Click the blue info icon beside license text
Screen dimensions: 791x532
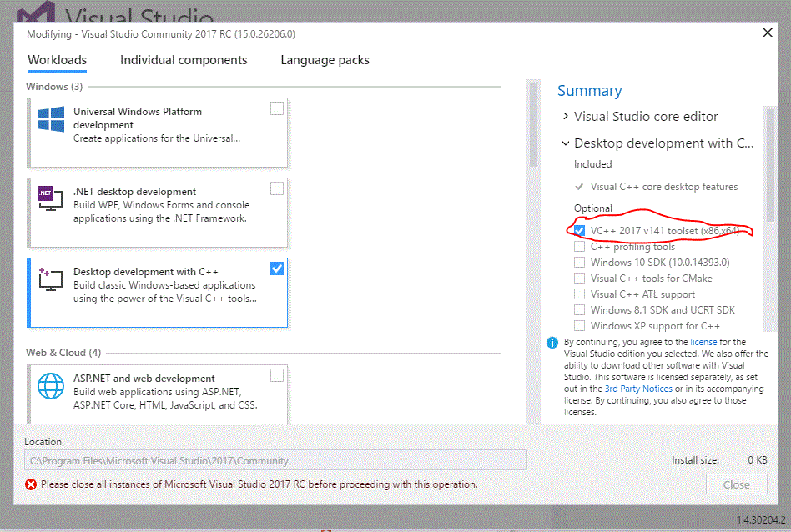click(552, 343)
